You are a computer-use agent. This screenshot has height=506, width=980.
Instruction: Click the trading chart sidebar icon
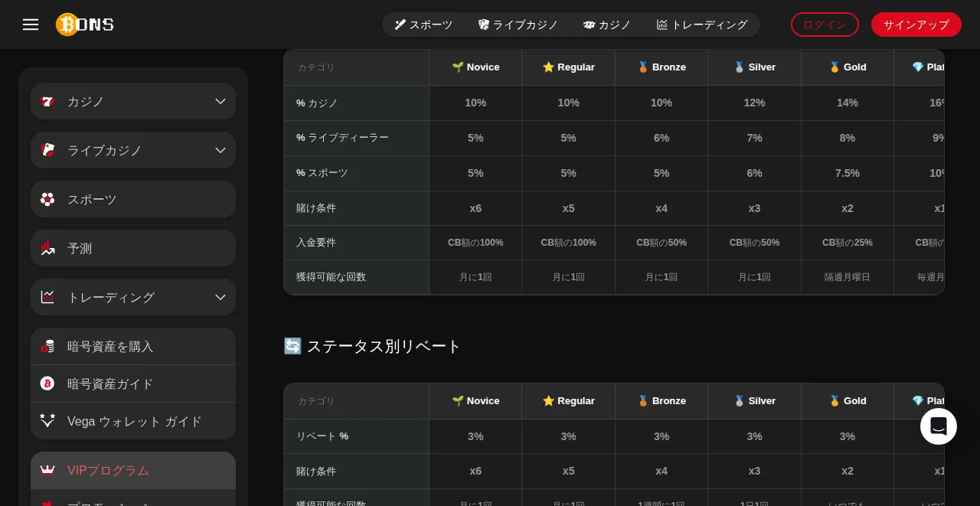[47, 297]
